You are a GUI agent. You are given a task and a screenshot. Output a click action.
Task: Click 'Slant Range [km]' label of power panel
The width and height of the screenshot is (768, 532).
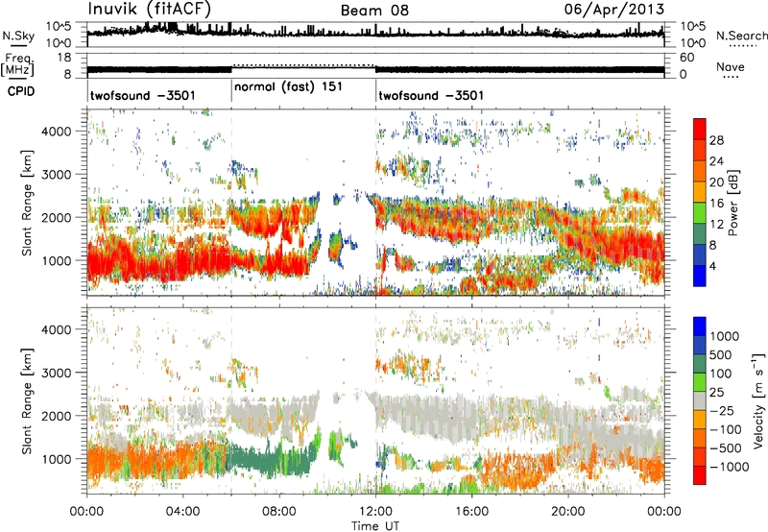27,203
